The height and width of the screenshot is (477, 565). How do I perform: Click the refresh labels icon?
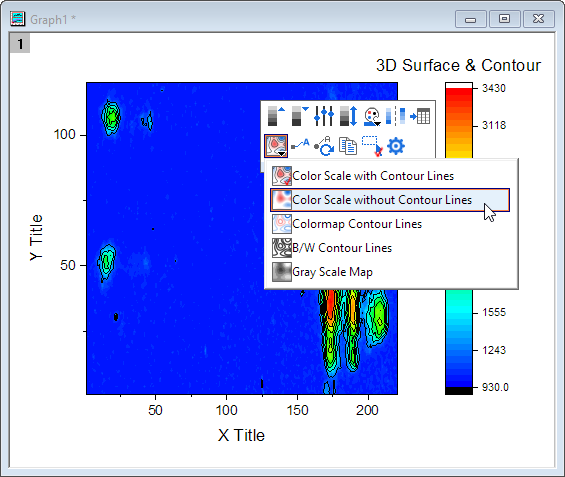coord(324,146)
